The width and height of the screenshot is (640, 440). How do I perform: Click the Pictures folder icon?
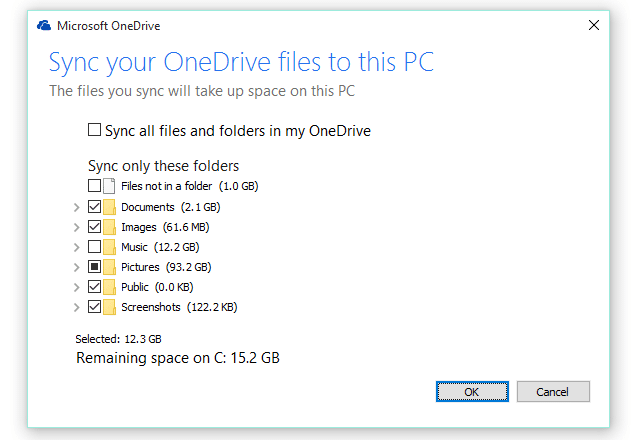tap(109, 267)
